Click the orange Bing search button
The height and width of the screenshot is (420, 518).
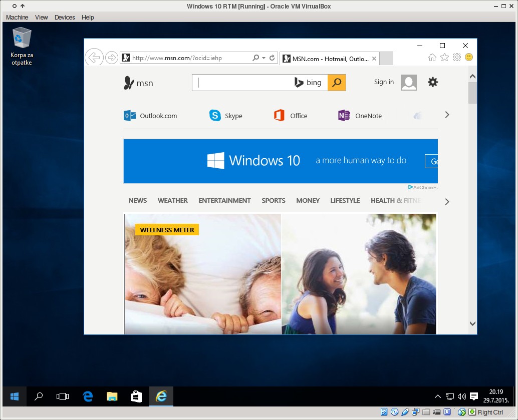pos(337,83)
